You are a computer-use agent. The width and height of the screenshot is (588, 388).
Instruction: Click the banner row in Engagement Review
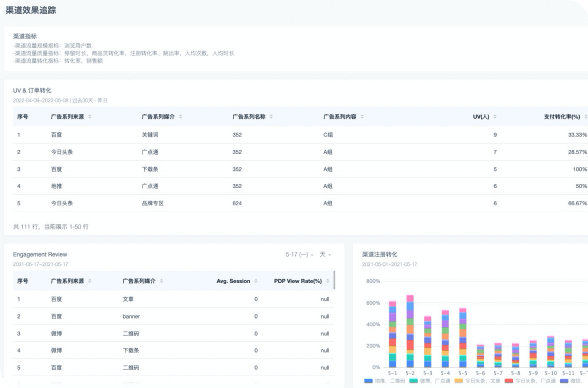[173, 316]
